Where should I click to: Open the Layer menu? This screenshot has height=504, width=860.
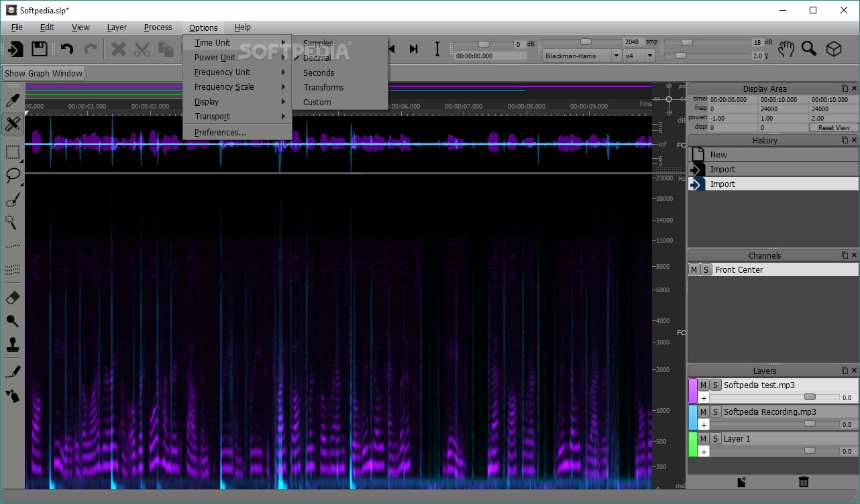117,27
